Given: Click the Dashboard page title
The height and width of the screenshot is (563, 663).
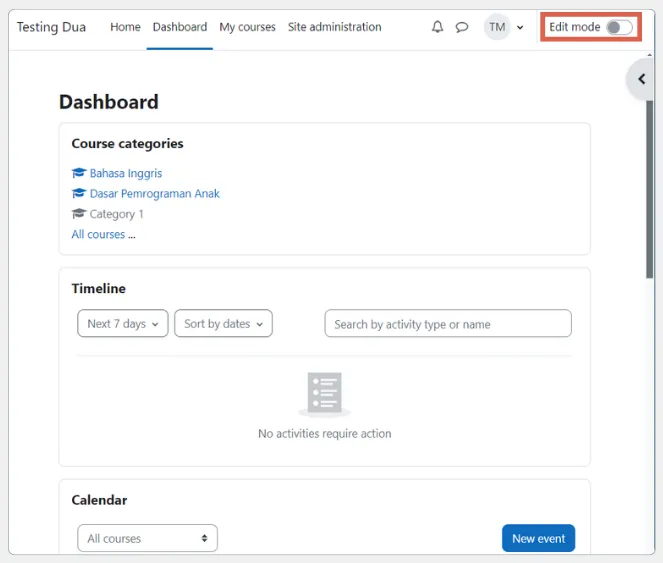Looking at the screenshot, I should pos(109,102).
